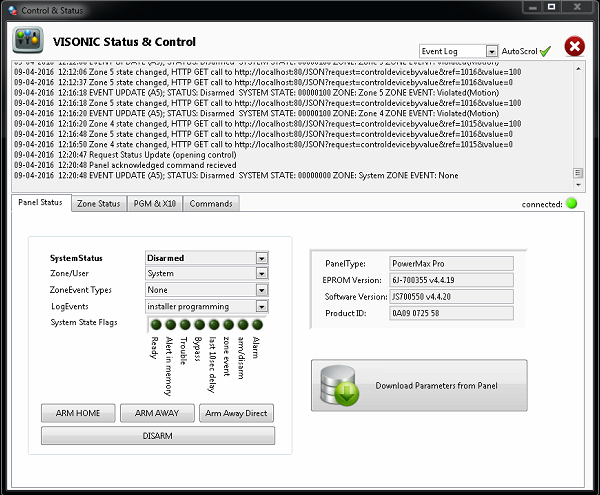The image size is (600, 495).
Task: Click the Control & Status title bar icon
Action: point(13,10)
